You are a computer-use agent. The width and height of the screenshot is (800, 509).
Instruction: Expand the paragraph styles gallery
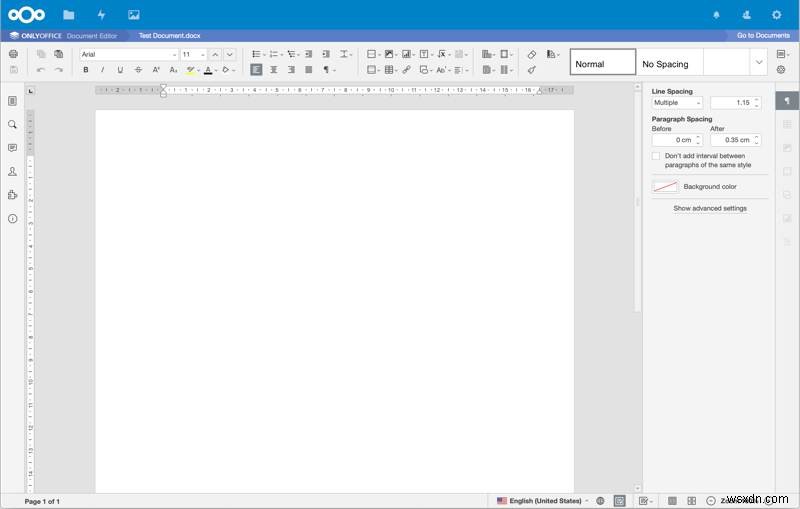pyautogui.click(x=759, y=62)
